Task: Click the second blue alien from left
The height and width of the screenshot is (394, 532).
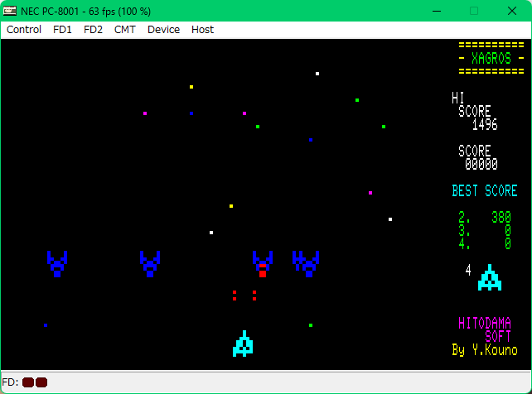Action: (x=150, y=264)
